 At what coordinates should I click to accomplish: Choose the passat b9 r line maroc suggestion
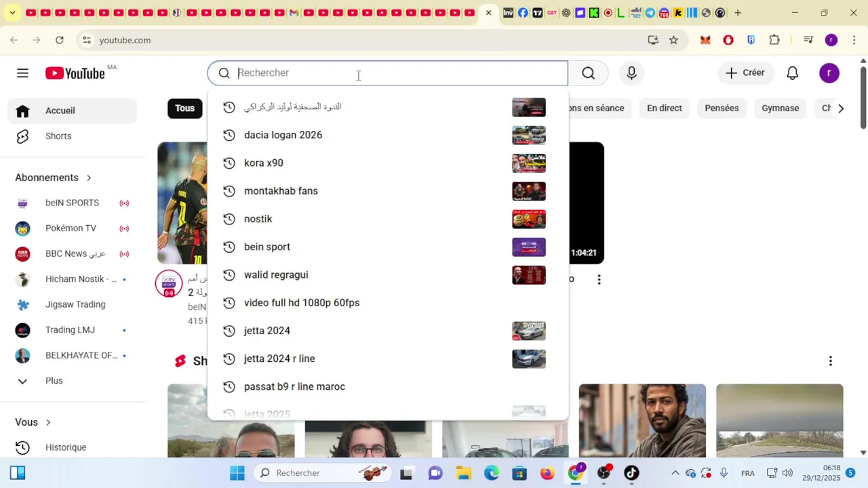pyautogui.click(x=387, y=387)
